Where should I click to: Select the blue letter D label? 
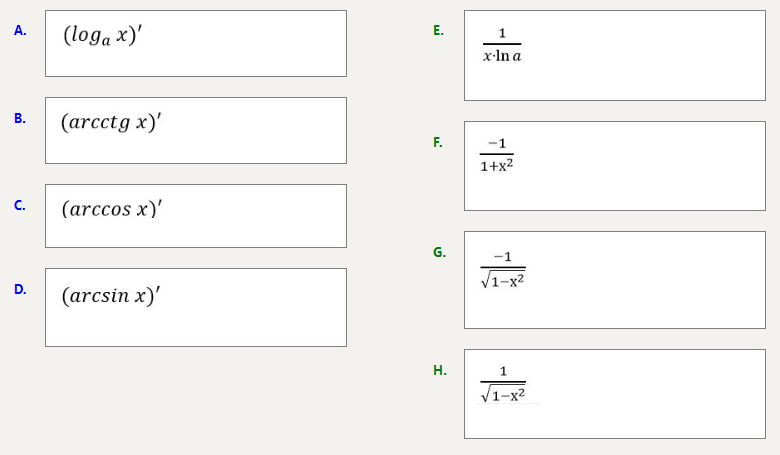20,289
